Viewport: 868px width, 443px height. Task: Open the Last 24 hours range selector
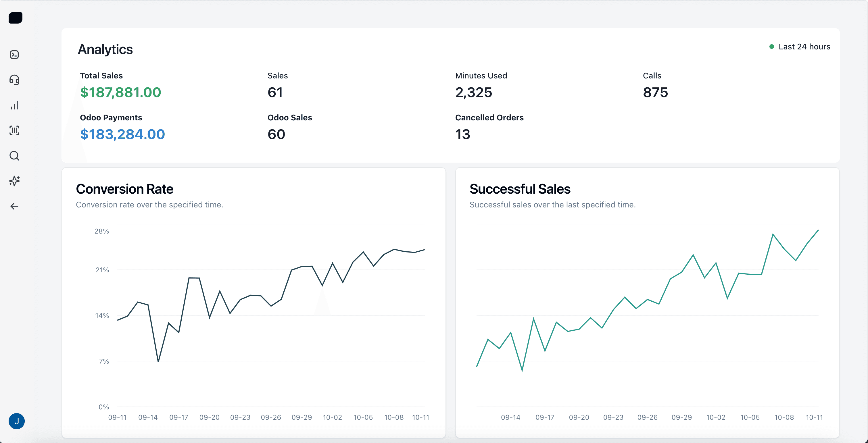pos(804,47)
